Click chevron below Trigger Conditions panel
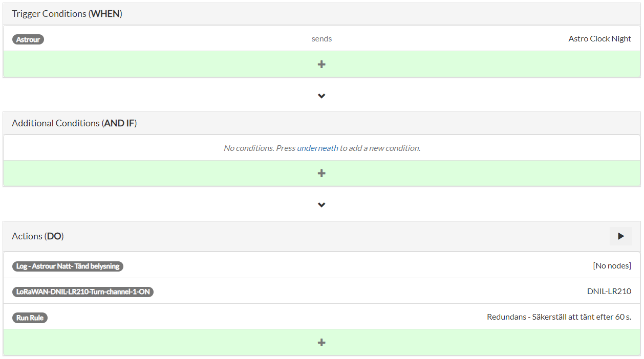 point(321,96)
